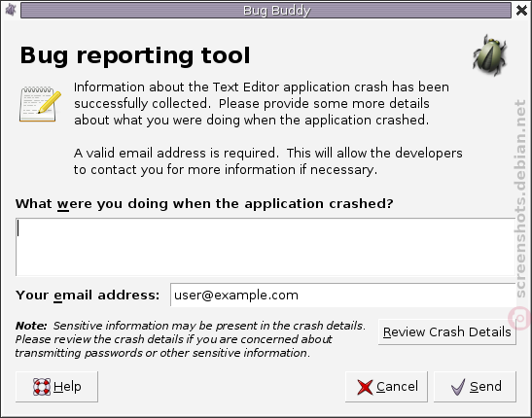
Task: Open Help for Bug Buddy
Action: click(x=56, y=387)
